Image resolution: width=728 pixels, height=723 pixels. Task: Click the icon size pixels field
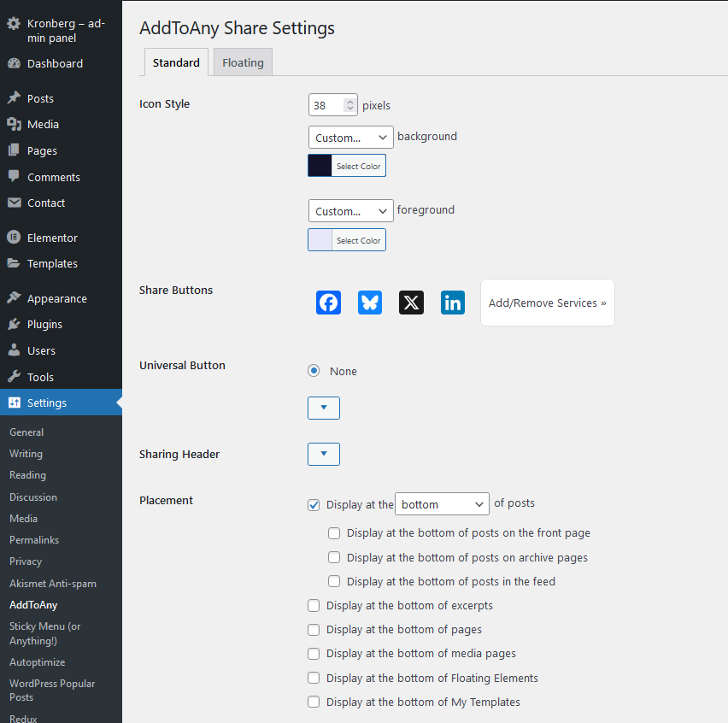coord(326,105)
